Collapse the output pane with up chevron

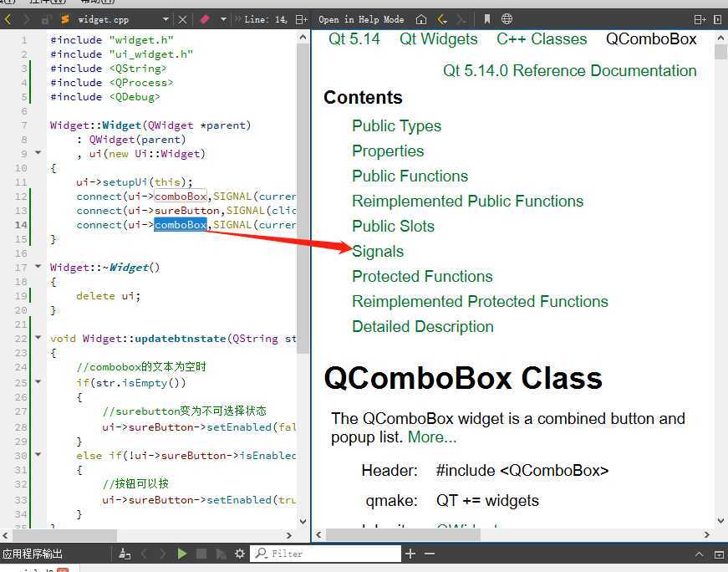click(x=700, y=554)
